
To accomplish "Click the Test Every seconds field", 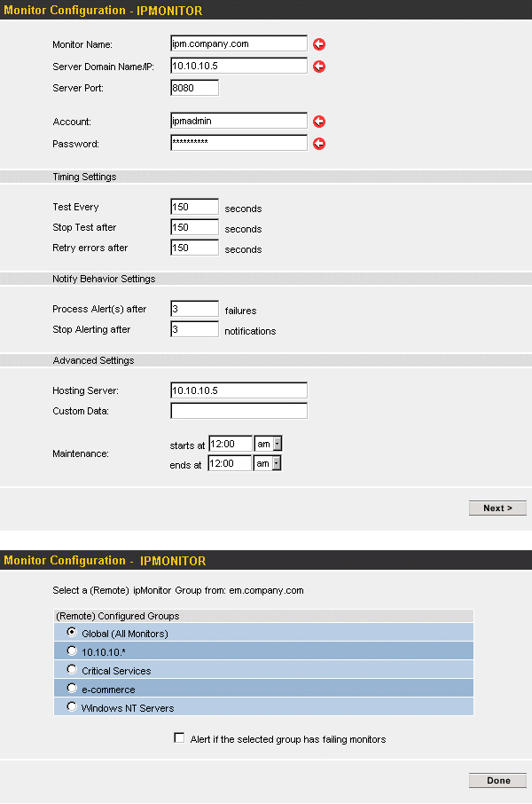I will (195, 207).
